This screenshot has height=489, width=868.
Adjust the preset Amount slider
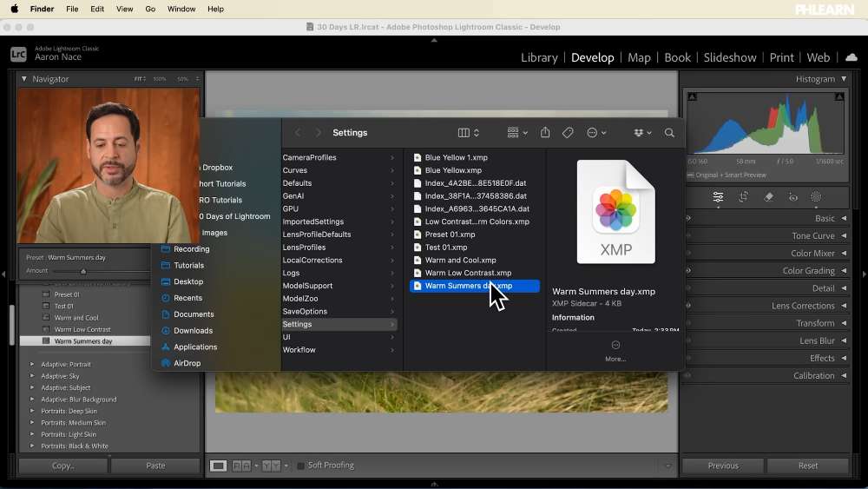83,271
